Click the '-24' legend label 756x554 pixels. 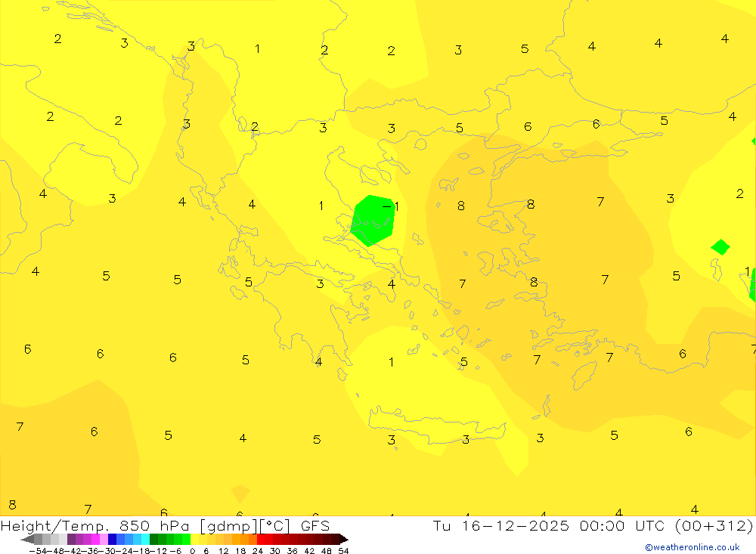pos(125,551)
